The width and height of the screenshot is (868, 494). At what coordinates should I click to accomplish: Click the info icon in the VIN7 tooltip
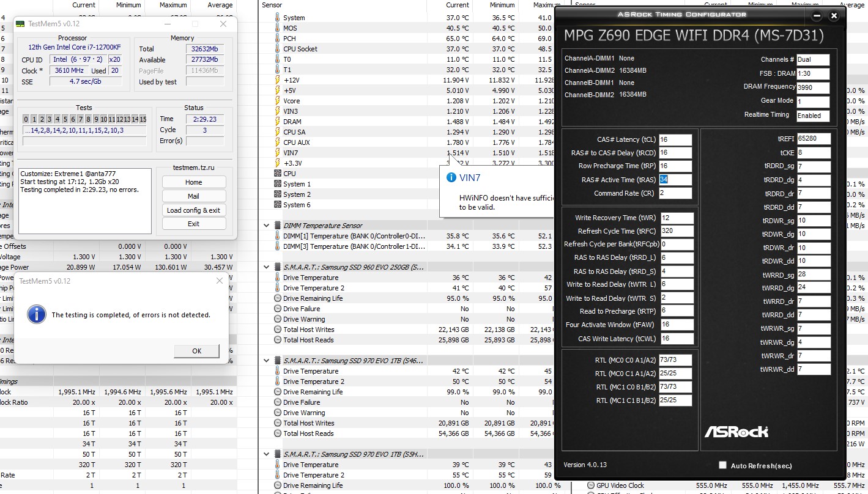point(451,177)
